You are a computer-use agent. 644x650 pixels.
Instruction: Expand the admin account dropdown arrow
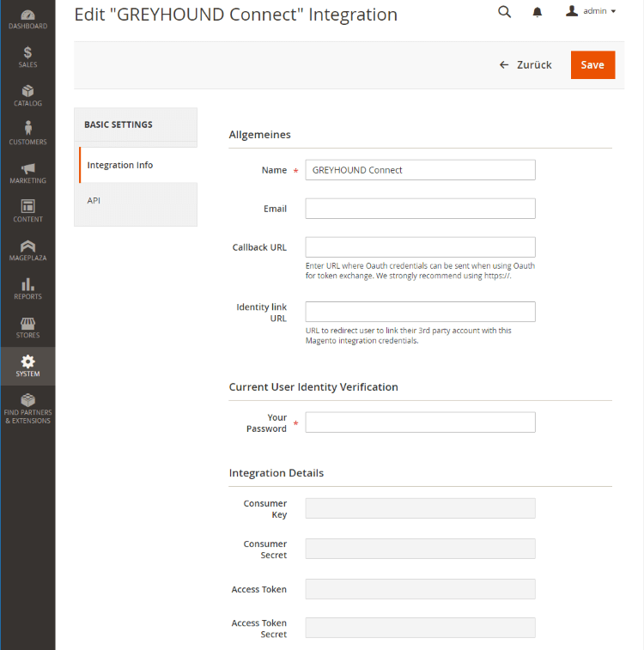[x=613, y=11]
